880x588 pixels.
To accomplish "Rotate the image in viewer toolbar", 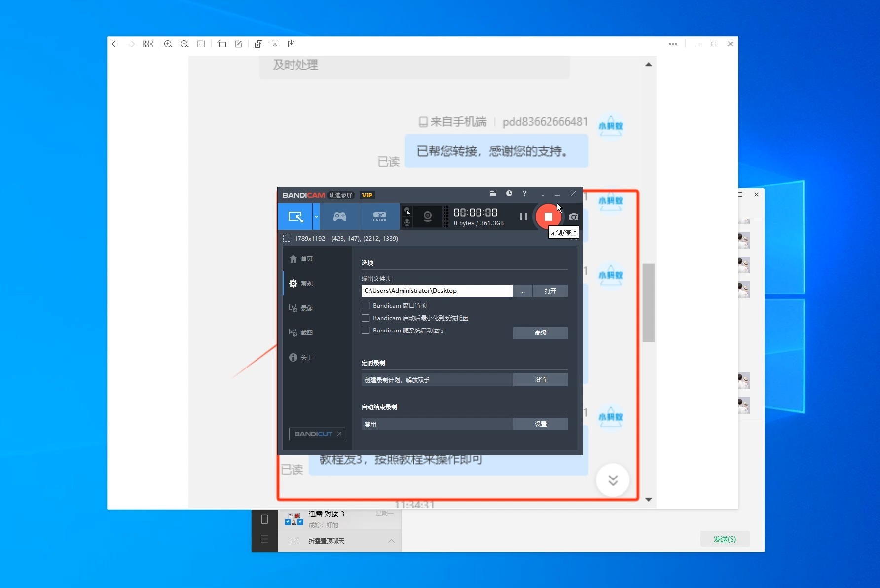I will (x=222, y=44).
